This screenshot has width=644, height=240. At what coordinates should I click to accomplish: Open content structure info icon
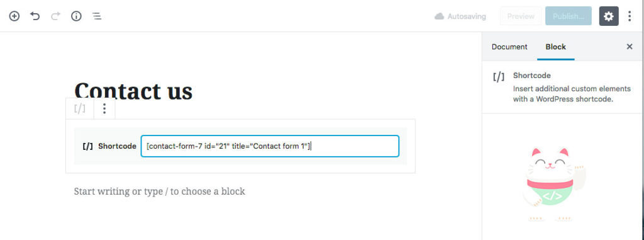coord(76,16)
